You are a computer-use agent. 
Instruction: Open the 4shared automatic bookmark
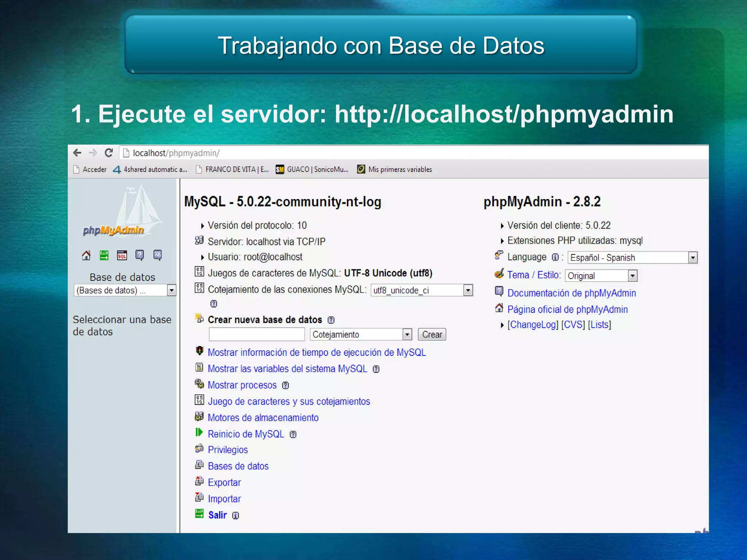click(x=150, y=170)
